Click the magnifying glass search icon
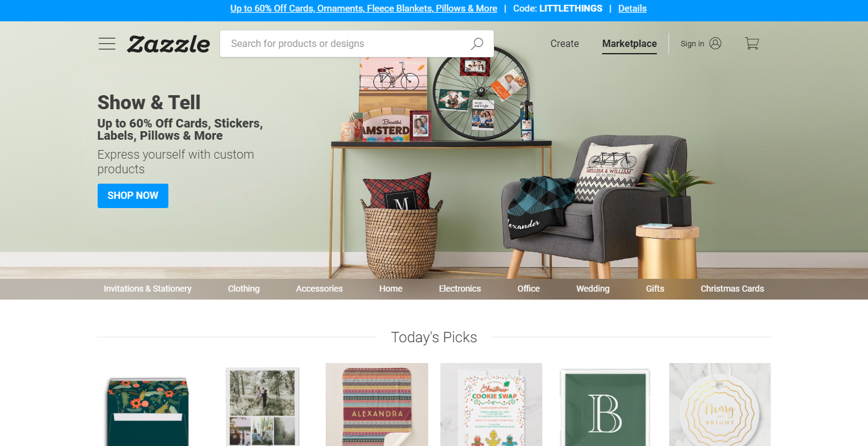This screenshot has height=446, width=868. 477,43
